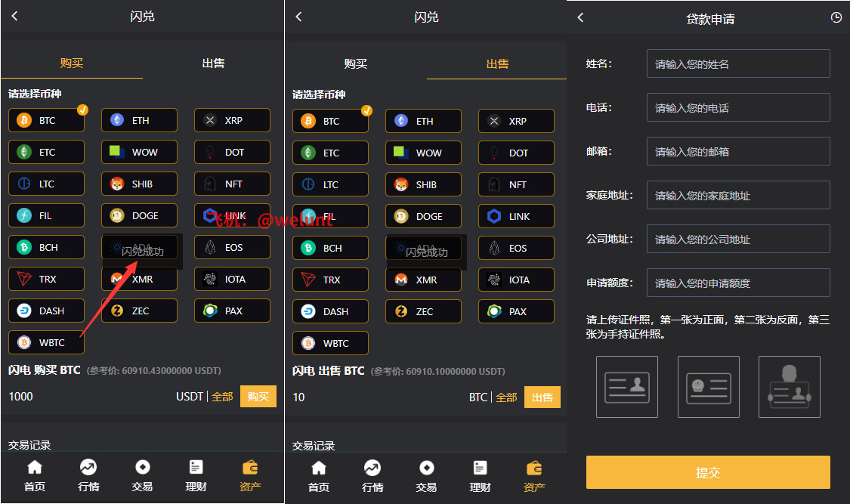The image size is (850, 504).
Task: Submit loan application with 提交 button
Action: [708, 472]
